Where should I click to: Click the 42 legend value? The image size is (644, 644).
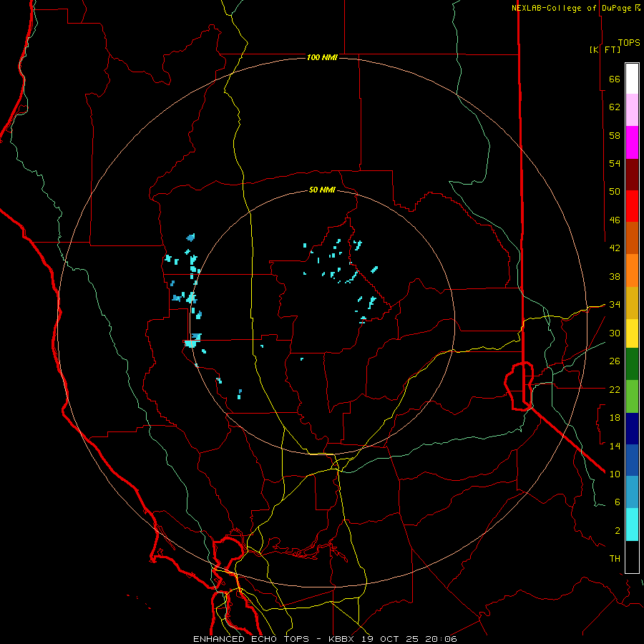tap(615, 248)
